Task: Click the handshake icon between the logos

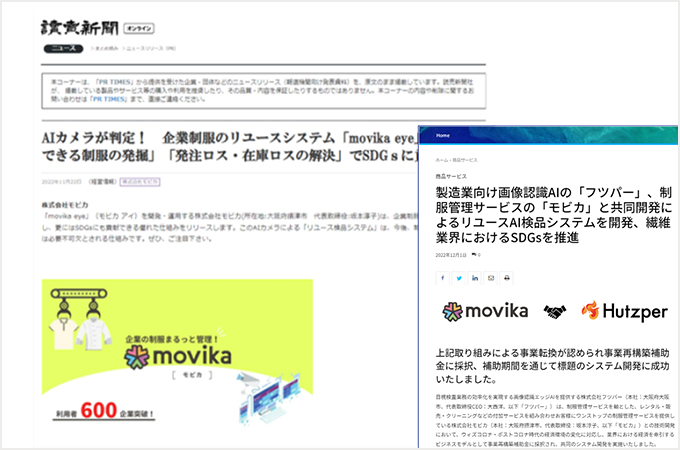Action: coord(555,311)
